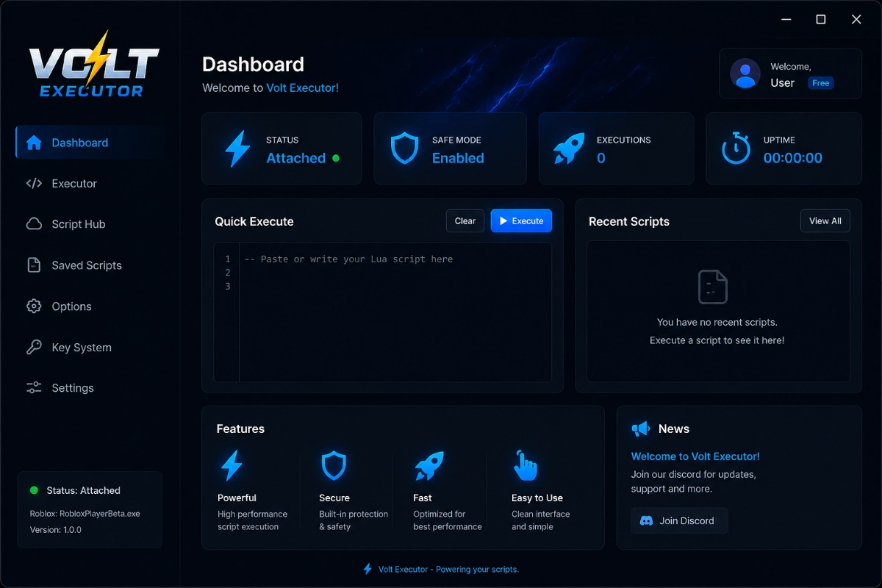Click the Settings sliders icon
This screenshot has height=588, width=882.
click(x=34, y=388)
